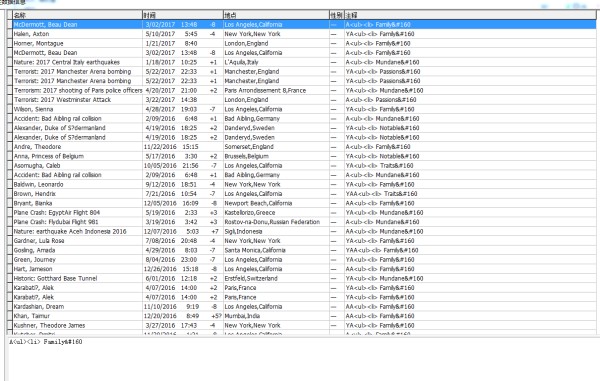Select Historic: Gotthard Base Tunnel

click(x=55, y=278)
